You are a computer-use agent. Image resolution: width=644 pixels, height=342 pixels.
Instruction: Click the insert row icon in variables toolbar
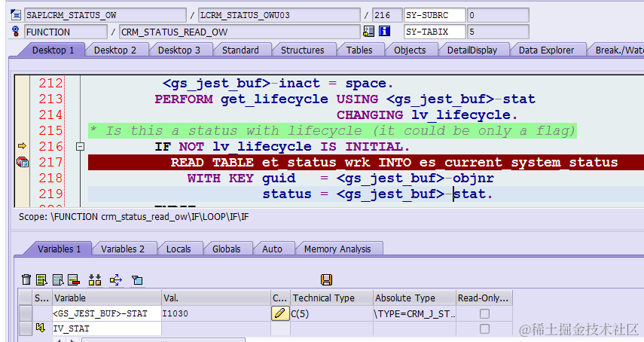pyautogui.click(x=41, y=279)
